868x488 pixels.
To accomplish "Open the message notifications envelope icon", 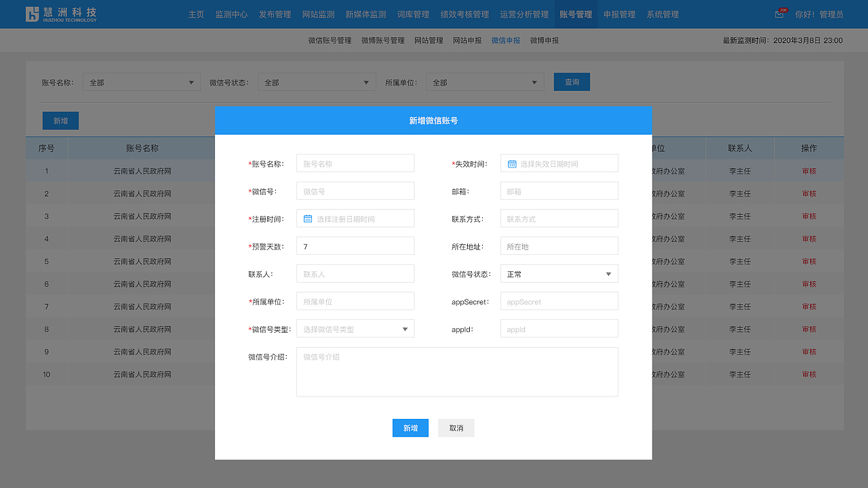I will click(x=778, y=14).
